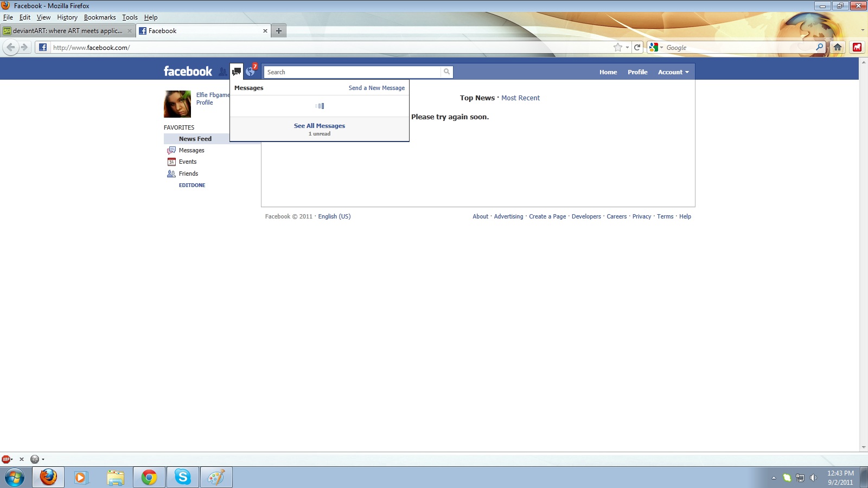The image size is (868, 488).
Task: Click the Firefox URL address bar
Action: [x=331, y=47]
